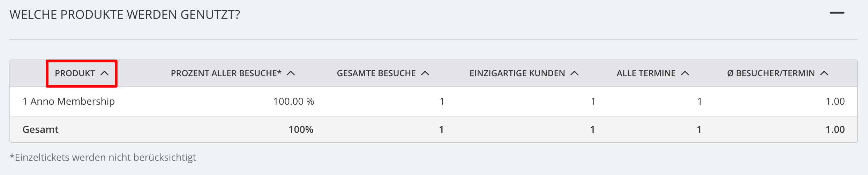The height and width of the screenshot is (175, 868).
Task: Click sort chevron beside Ø Besucher/Termin
Action: [x=824, y=73]
